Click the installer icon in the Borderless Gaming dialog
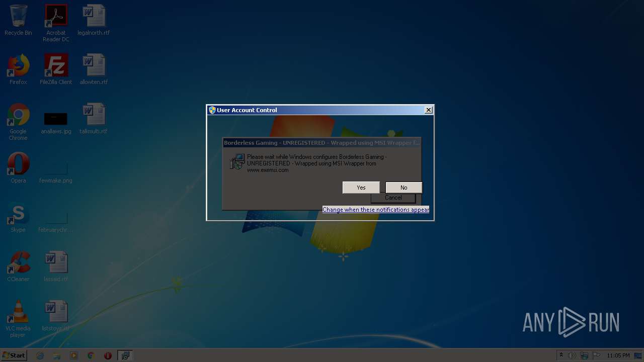The height and width of the screenshot is (362, 644). coord(237,161)
